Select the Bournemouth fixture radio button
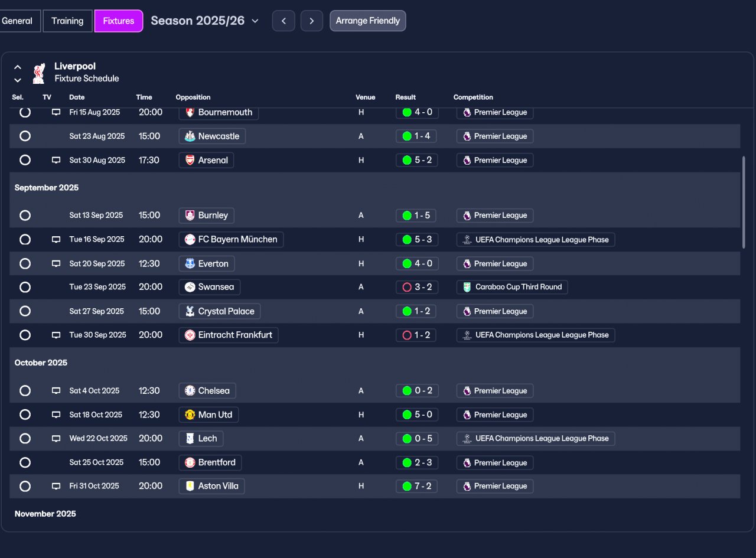The width and height of the screenshot is (756, 558). 25,112
